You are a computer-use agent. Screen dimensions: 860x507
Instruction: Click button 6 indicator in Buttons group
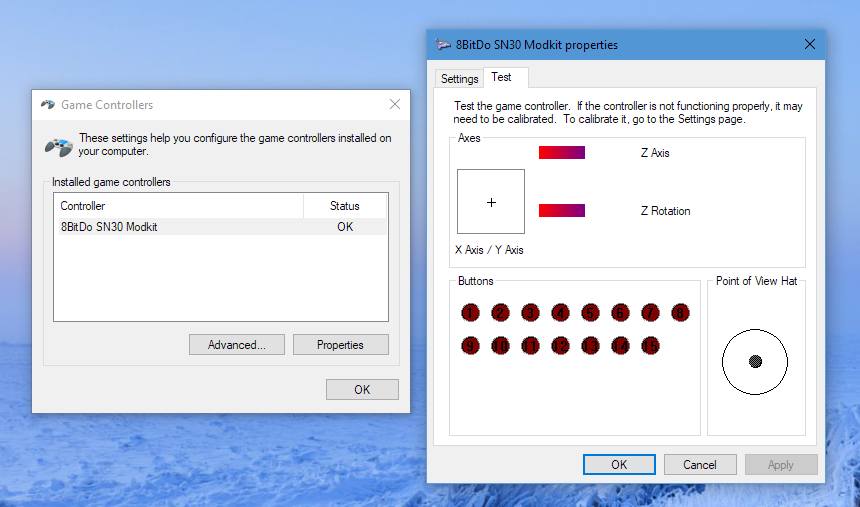[x=620, y=313]
